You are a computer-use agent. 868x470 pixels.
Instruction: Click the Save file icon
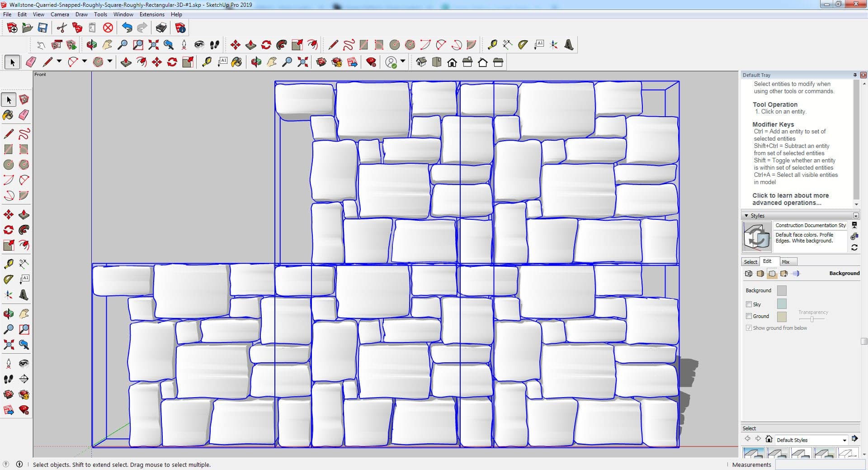coord(42,28)
